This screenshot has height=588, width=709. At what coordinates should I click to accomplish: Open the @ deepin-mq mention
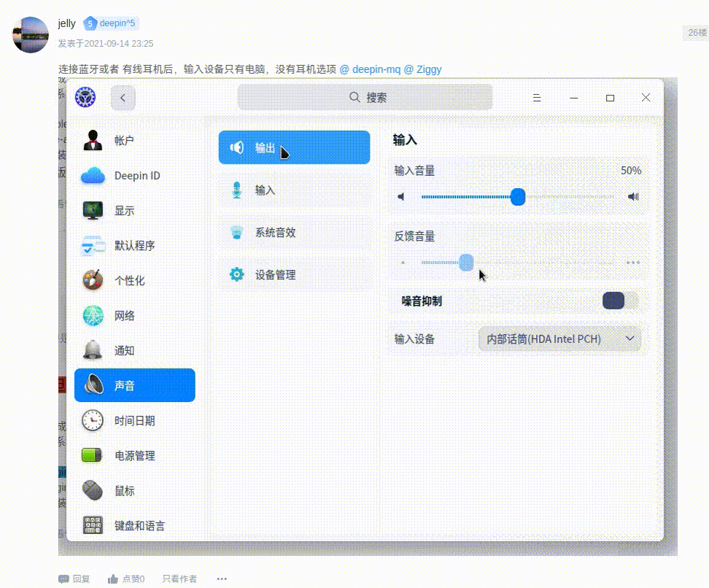(370, 69)
